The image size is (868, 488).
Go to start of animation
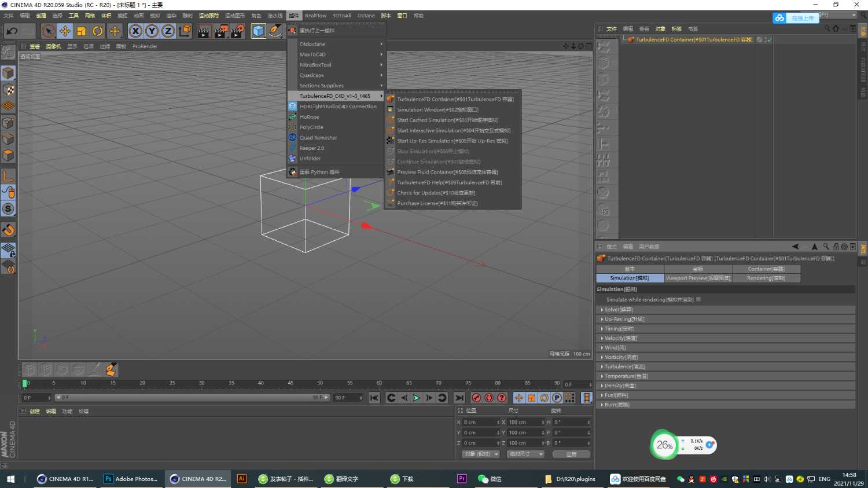click(x=374, y=398)
